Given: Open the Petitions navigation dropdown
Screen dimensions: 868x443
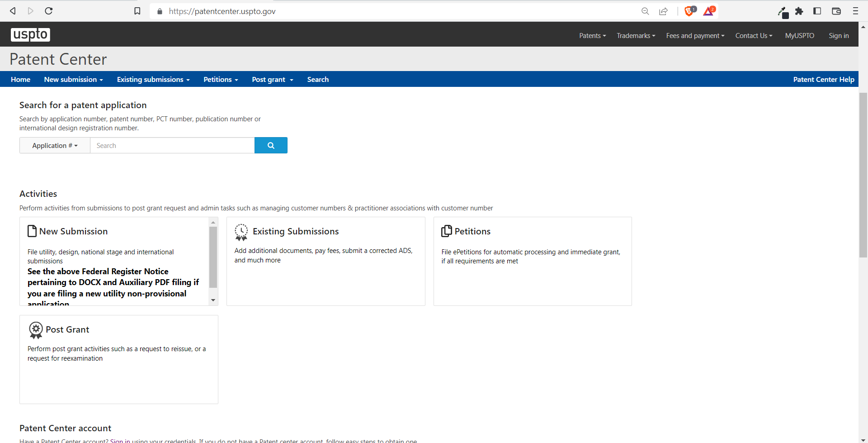Looking at the screenshot, I should coord(220,79).
